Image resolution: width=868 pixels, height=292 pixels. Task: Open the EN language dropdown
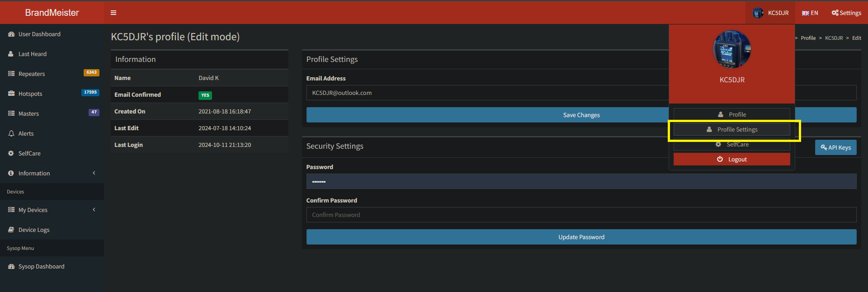810,13
